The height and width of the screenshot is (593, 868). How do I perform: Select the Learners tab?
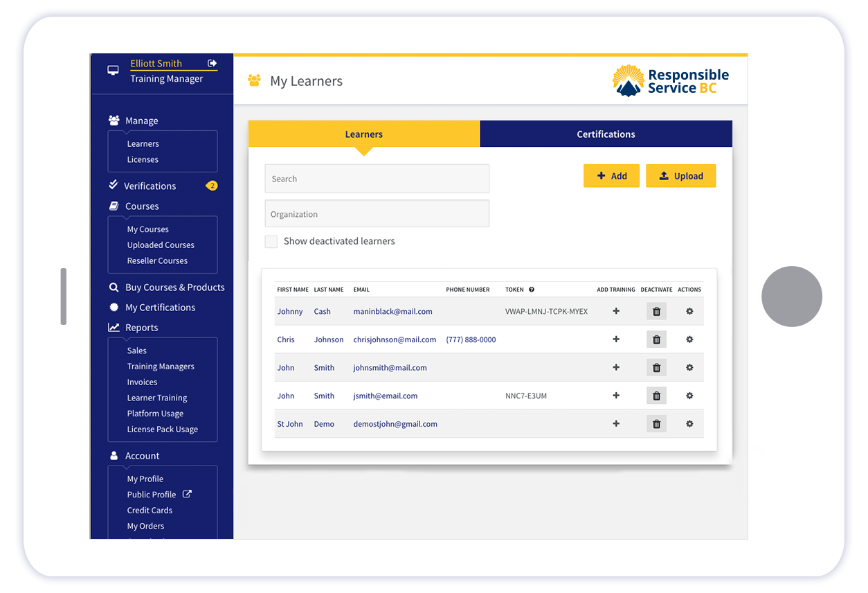(x=363, y=134)
